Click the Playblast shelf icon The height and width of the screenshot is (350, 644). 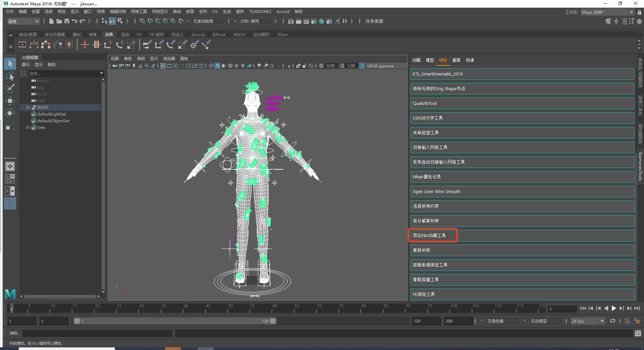22,44
